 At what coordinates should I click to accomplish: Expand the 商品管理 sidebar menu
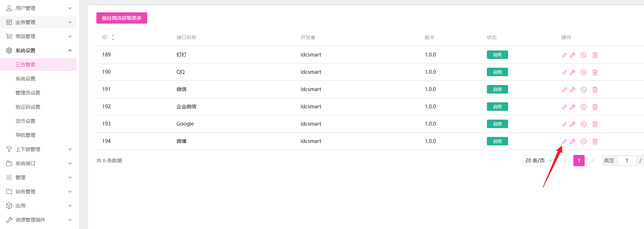click(38, 36)
